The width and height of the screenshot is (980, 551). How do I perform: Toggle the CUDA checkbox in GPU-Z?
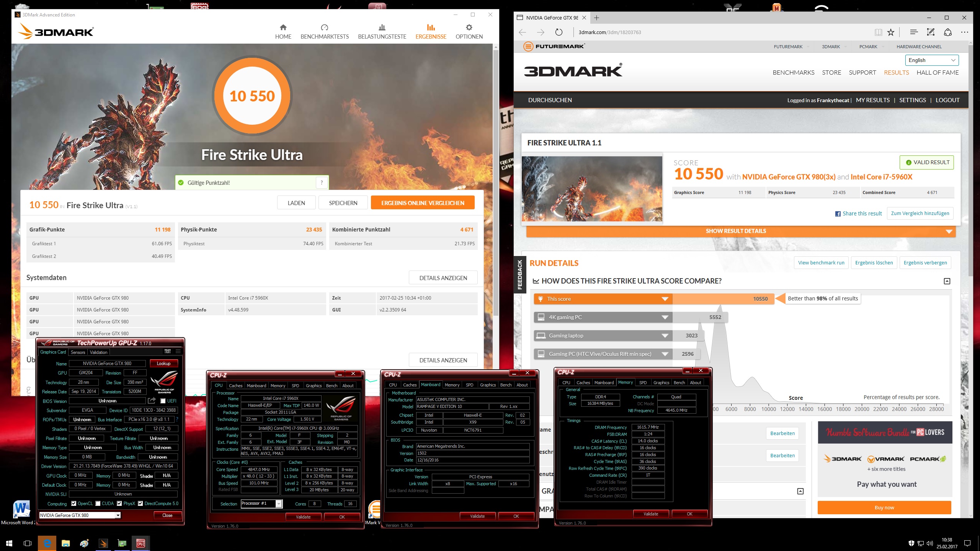coord(98,504)
